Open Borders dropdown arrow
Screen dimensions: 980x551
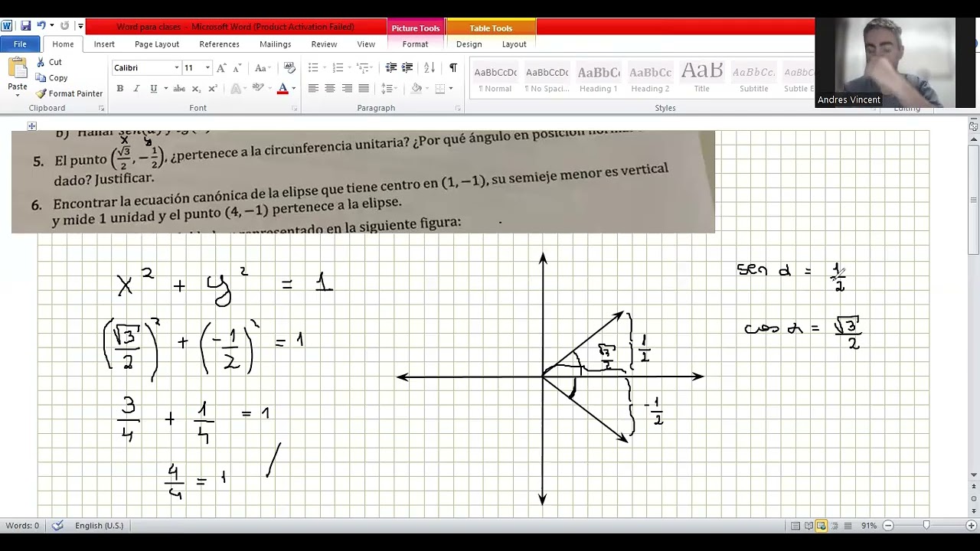tap(451, 89)
